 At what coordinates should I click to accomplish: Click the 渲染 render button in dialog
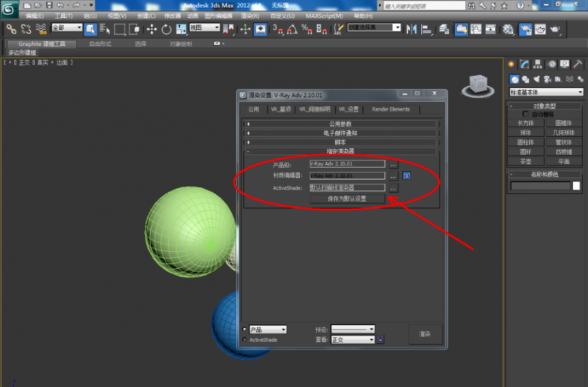coord(425,334)
